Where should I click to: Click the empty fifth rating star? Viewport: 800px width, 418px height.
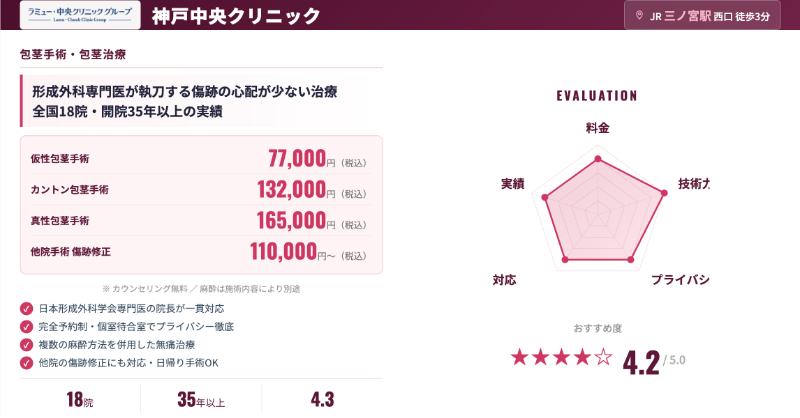(602, 357)
